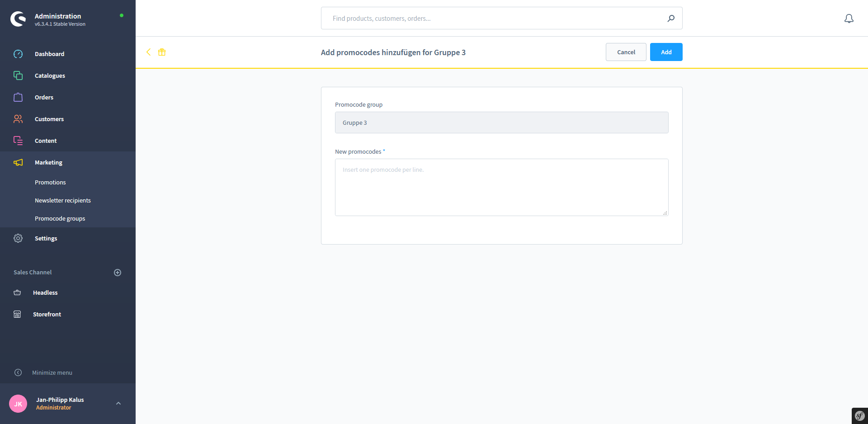Click the Minimize menu arrow icon
The image size is (868, 424).
(x=18, y=372)
